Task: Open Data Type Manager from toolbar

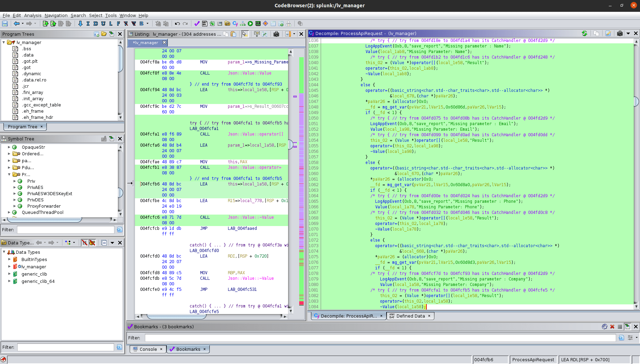Action: [227, 24]
